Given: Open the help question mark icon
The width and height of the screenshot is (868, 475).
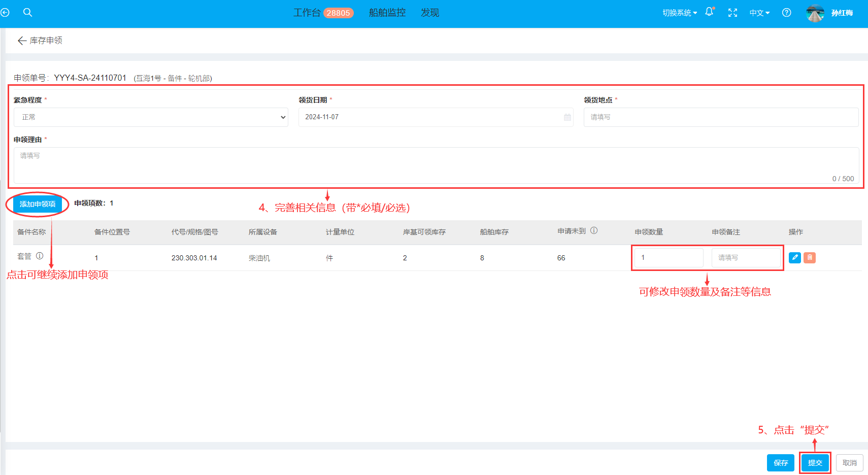Looking at the screenshot, I should point(786,13).
